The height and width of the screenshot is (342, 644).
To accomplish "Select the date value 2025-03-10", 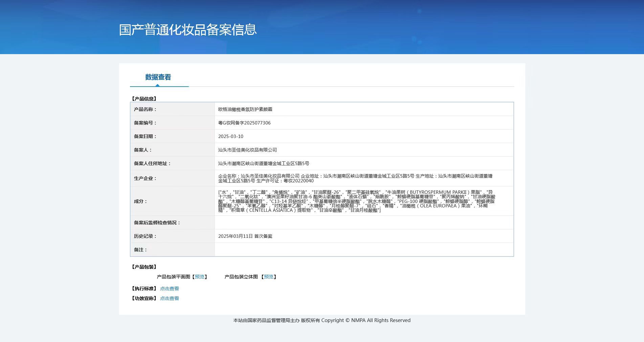I will point(231,136).
